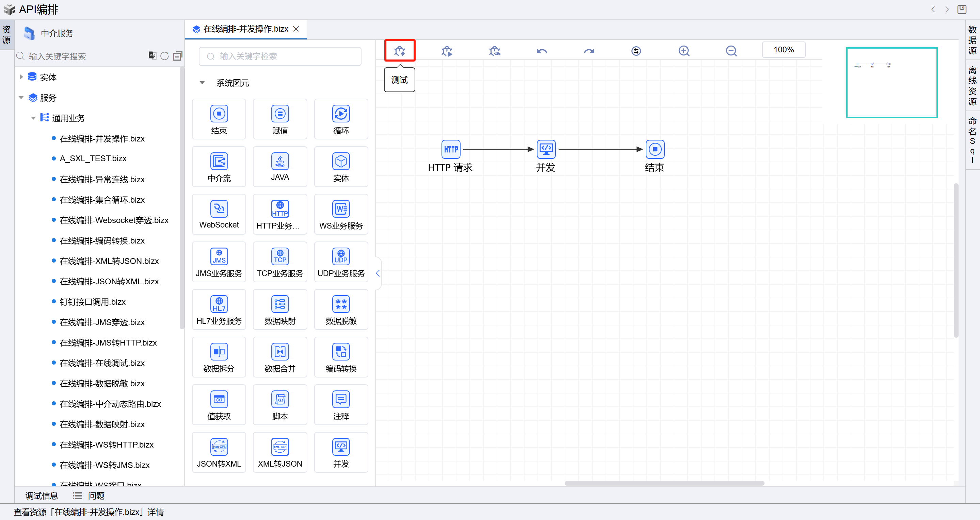
Task: Click the palette keyword search field
Action: coord(279,56)
